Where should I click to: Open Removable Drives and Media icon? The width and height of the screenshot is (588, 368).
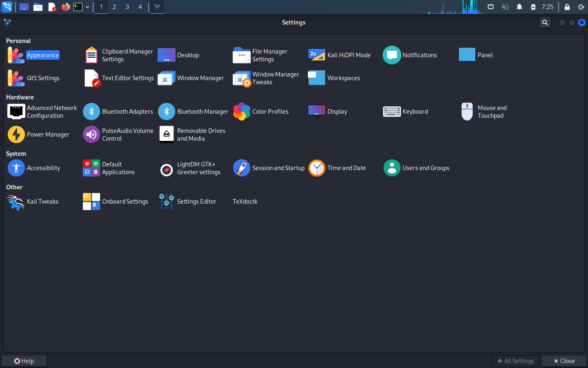(x=167, y=135)
